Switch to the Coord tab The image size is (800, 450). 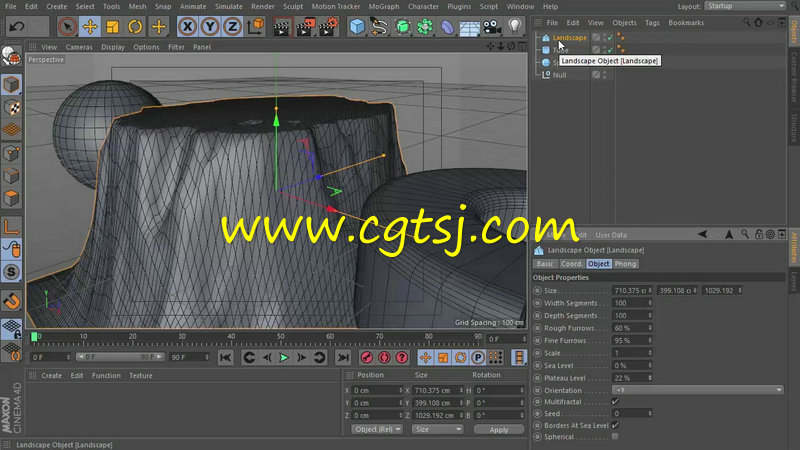click(x=571, y=264)
